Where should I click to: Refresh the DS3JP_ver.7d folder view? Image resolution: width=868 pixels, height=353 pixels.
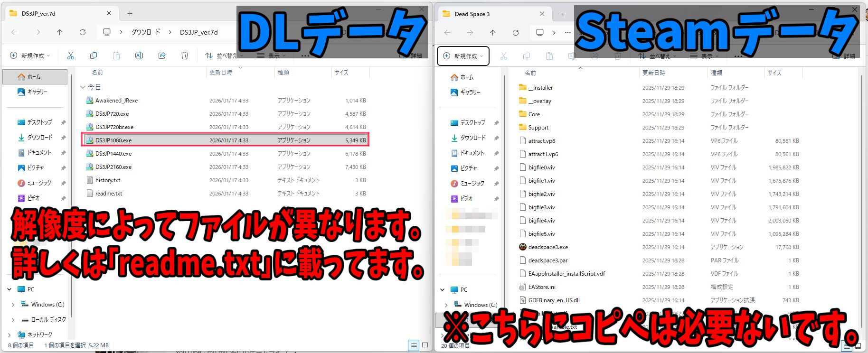tap(83, 32)
